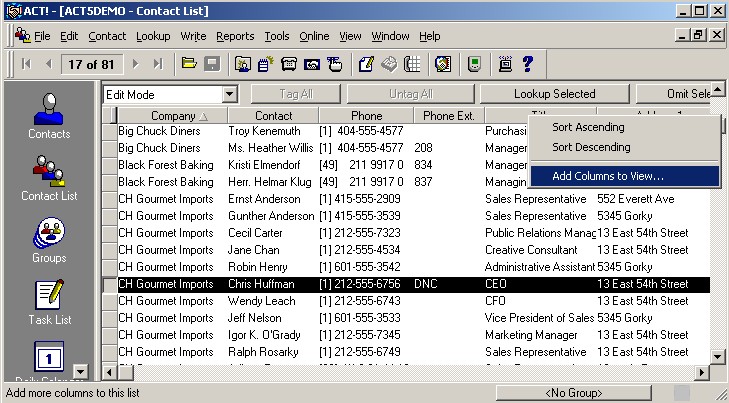Select Troy Kenemuth row via its selector box
729x403 pixels.
(110, 132)
